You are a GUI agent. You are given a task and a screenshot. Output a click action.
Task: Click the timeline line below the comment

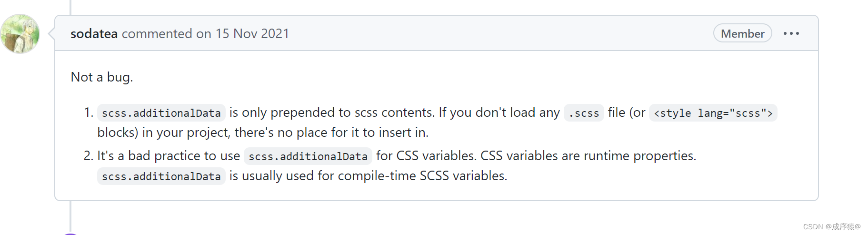coord(70,216)
